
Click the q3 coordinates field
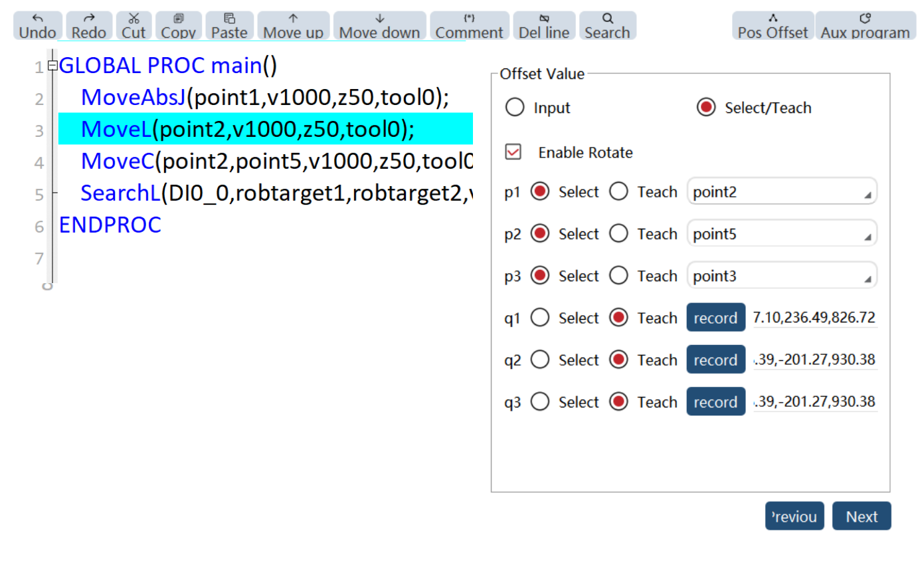point(815,402)
